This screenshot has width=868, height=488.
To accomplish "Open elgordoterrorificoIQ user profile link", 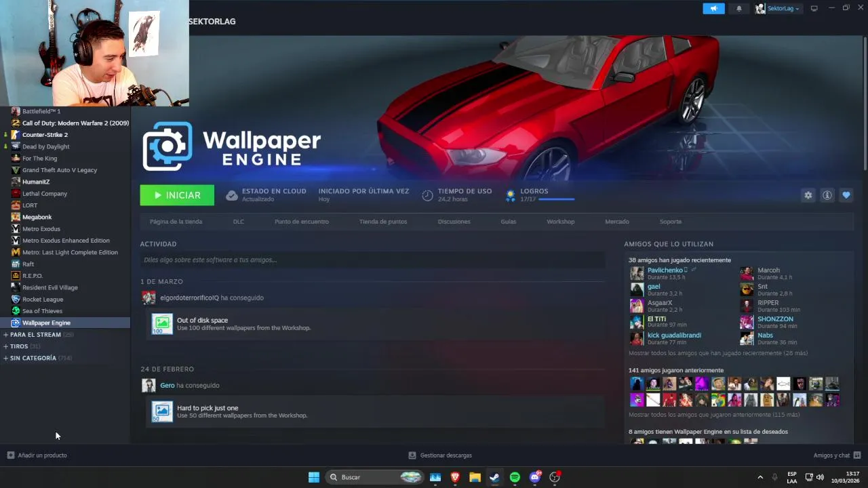I will (189, 298).
